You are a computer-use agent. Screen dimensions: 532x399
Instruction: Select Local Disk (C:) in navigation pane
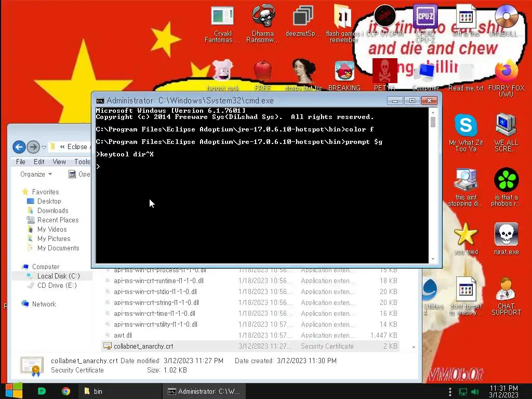[52, 276]
